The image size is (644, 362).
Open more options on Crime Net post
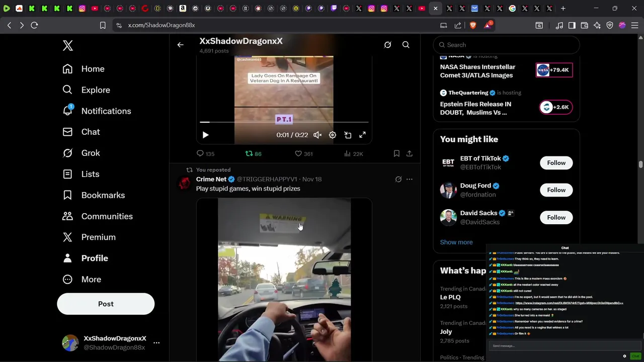tap(409, 179)
